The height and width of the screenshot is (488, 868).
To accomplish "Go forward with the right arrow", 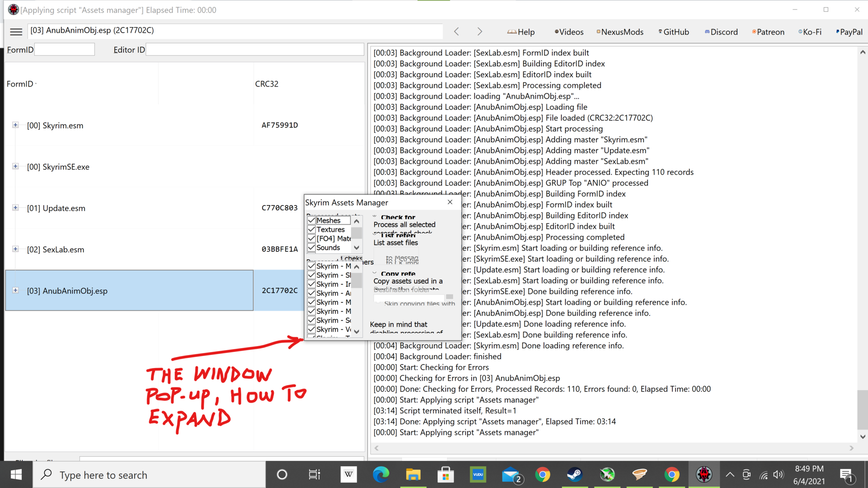I will click(480, 32).
